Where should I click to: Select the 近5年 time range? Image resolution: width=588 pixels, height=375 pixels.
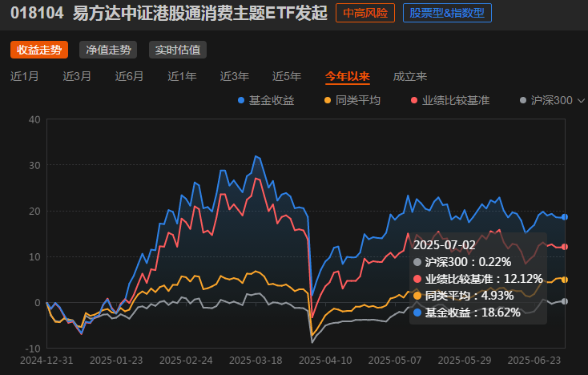[x=287, y=76]
